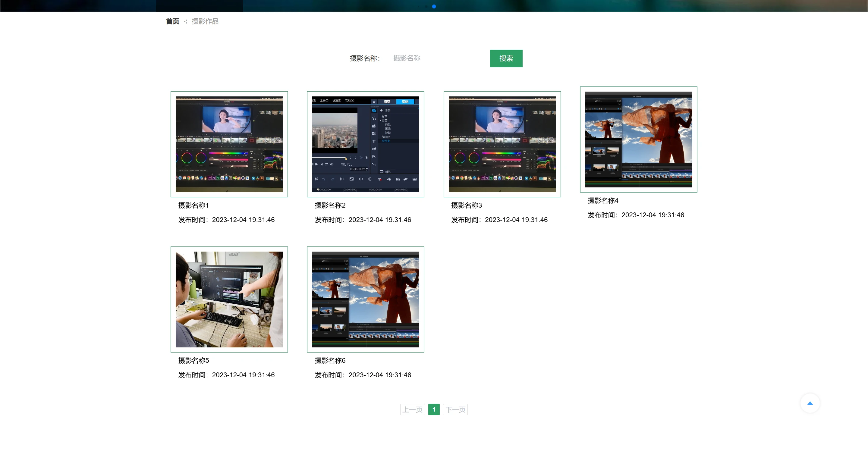This screenshot has height=461, width=868.
Task: Go to next page with 下一页
Action: pos(455,409)
